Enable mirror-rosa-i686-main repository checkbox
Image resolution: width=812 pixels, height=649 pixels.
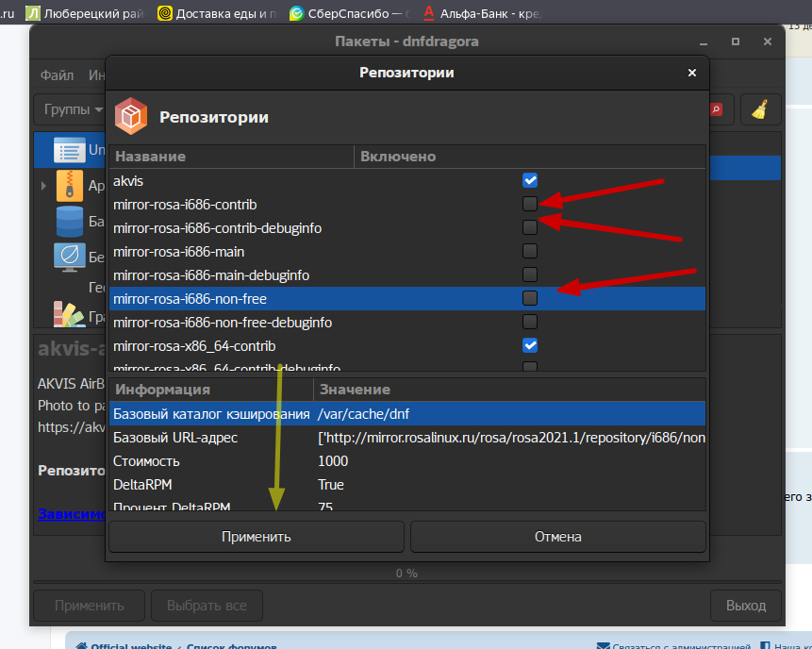[x=530, y=251]
